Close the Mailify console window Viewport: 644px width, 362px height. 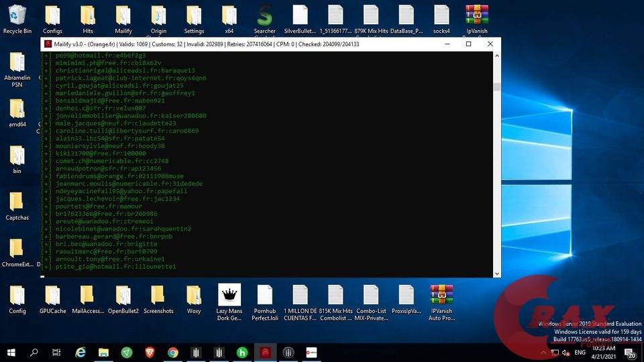click(490, 44)
